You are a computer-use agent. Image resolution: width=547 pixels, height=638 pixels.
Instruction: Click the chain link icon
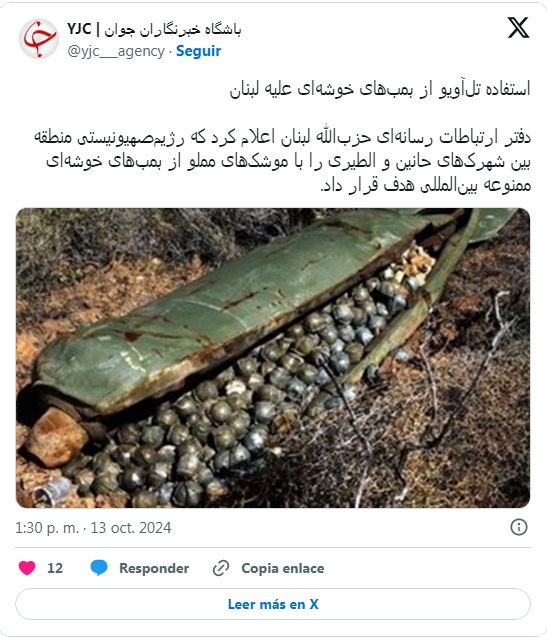pos(221,568)
